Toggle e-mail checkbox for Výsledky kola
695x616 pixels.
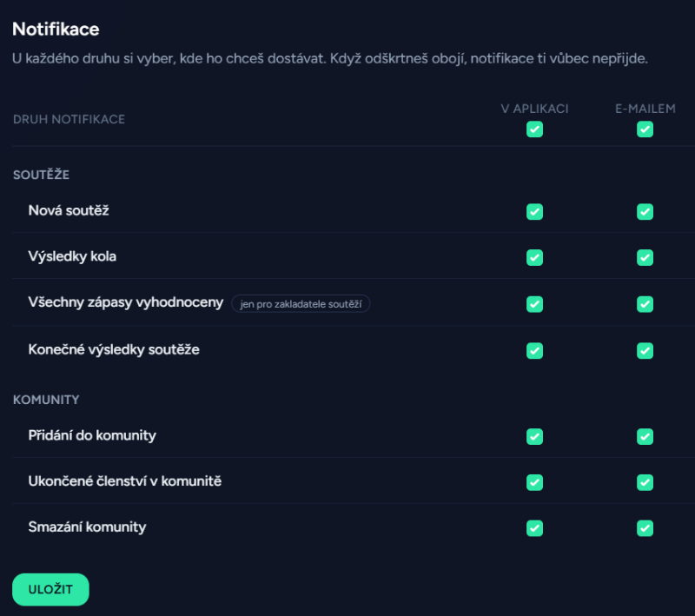[645, 257]
